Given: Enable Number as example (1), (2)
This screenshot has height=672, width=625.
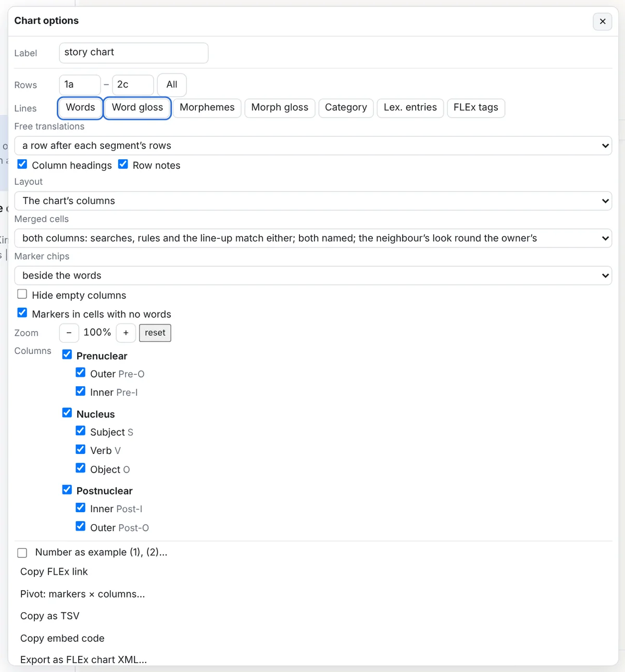Looking at the screenshot, I should click(x=22, y=553).
